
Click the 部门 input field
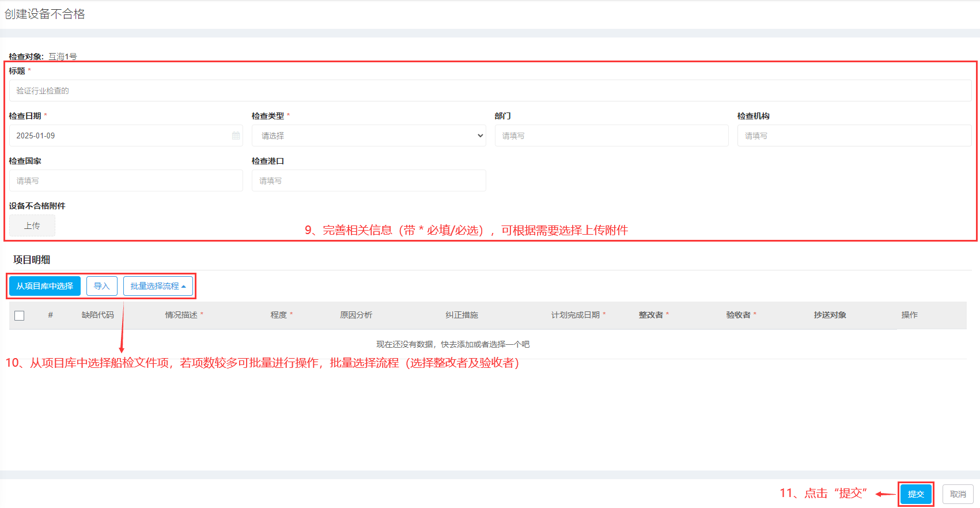pos(612,136)
